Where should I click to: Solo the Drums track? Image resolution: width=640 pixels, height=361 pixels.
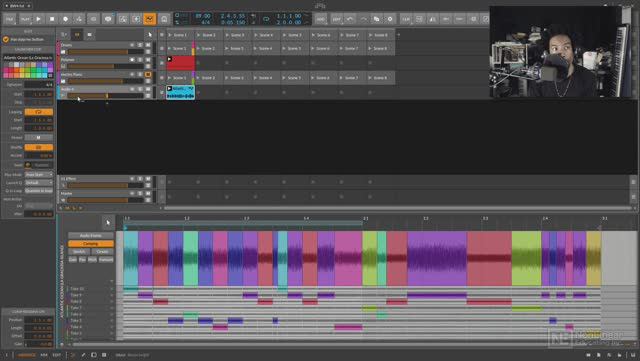tap(140, 45)
